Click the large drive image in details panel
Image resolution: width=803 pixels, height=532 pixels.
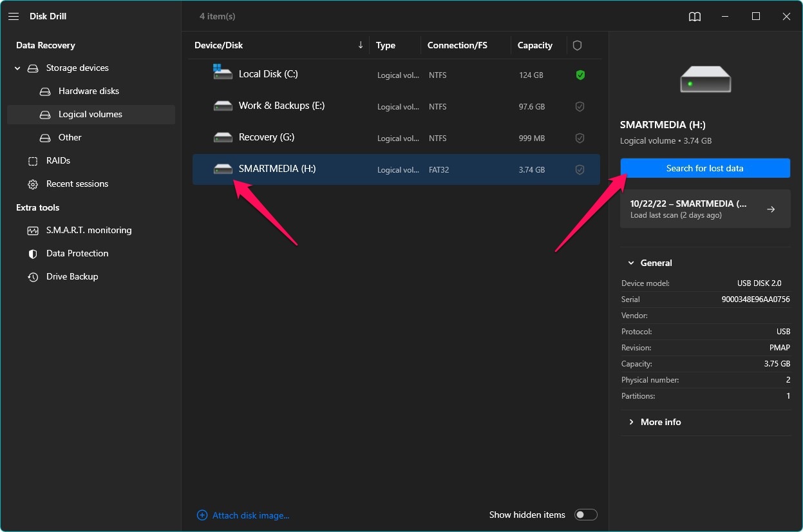coord(705,80)
